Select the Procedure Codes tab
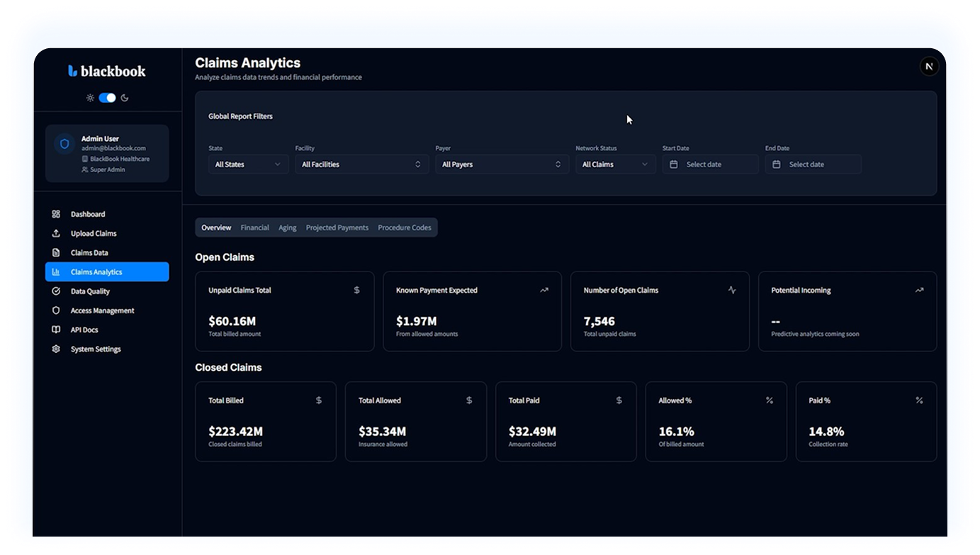 [405, 227]
